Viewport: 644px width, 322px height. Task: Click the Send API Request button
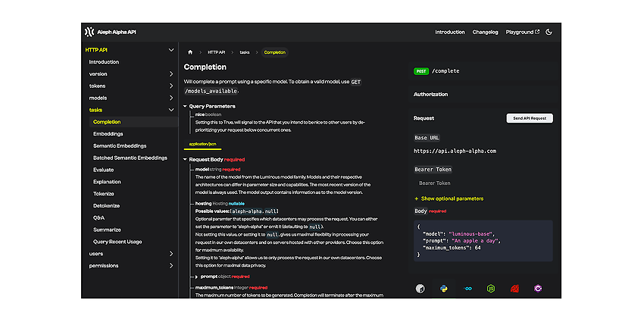pyautogui.click(x=530, y=118)
